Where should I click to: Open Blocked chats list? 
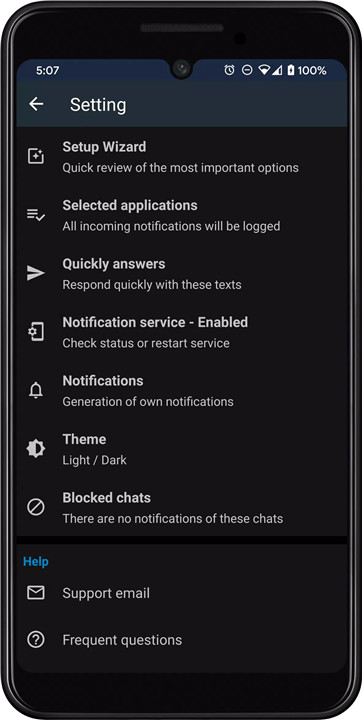point(182,507)
